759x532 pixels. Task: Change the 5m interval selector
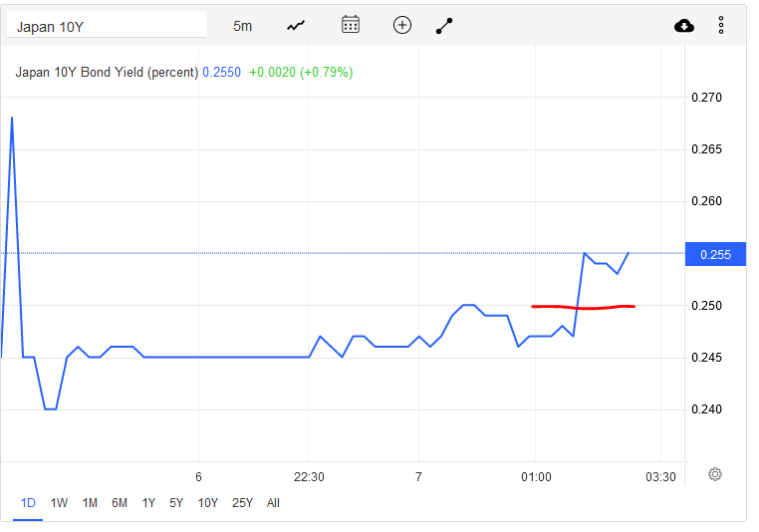point(242,26)
